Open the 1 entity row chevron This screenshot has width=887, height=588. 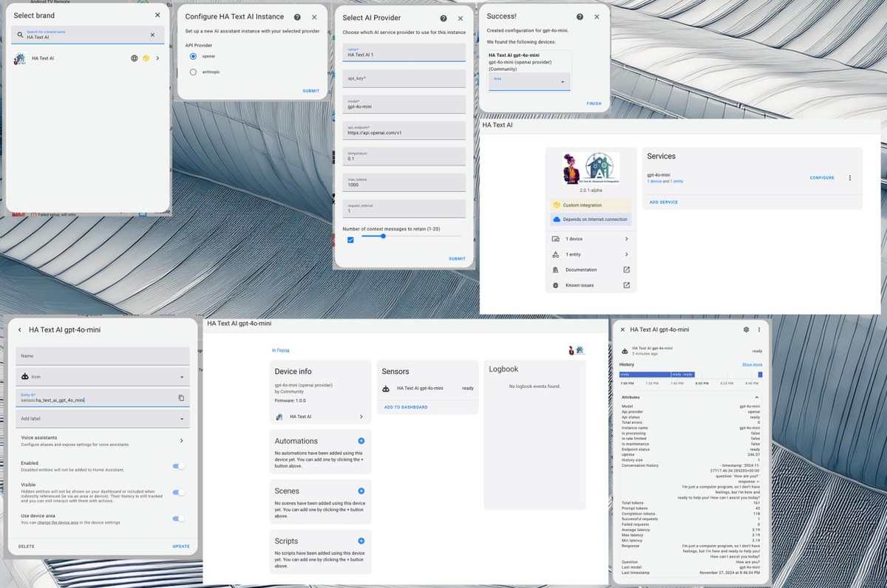[x=626, y=254]
